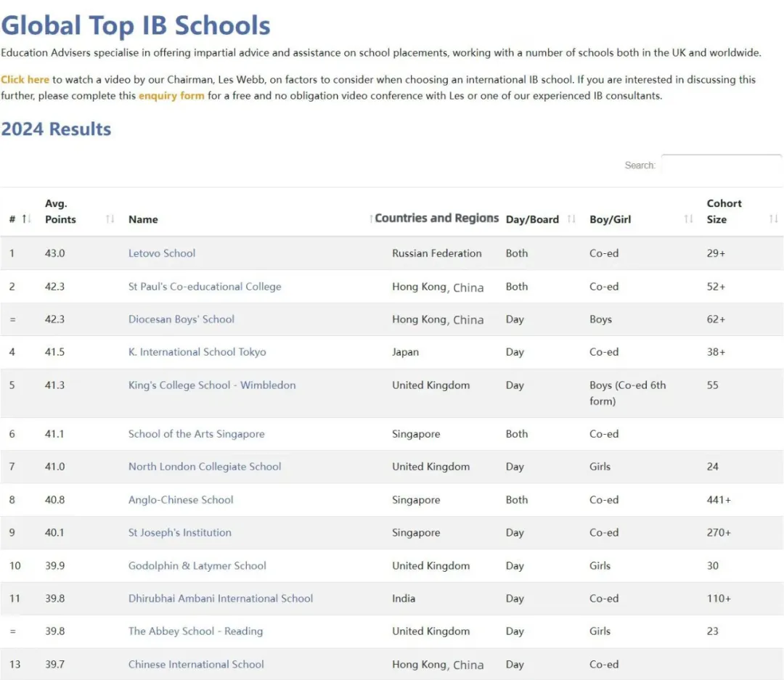Viewport: 784px width, 680px height.
Task: Click the Countries and Regions column header
Action: (436, 218)
